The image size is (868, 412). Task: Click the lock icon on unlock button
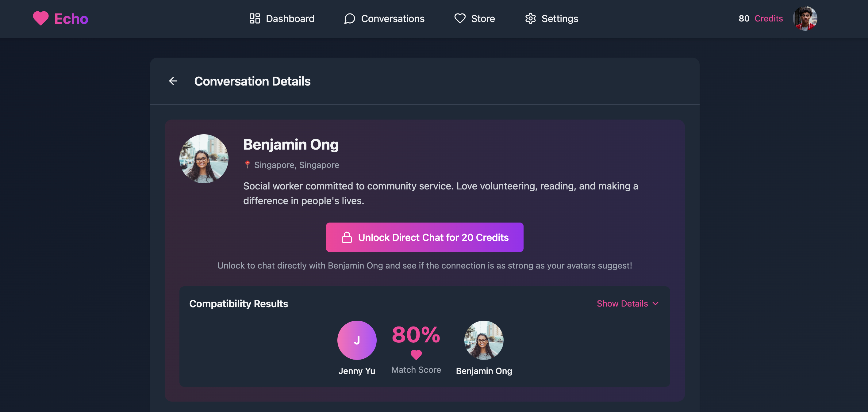[347, 237]
